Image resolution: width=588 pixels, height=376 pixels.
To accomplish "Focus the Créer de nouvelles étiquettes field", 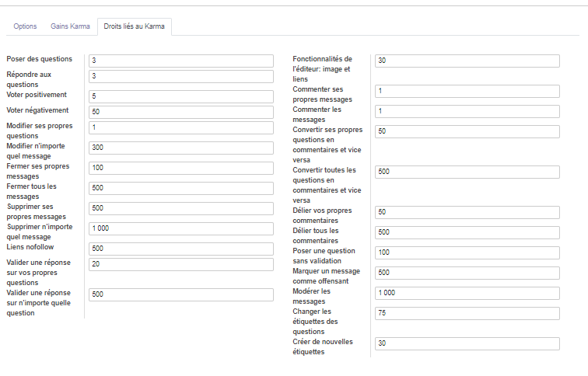I will (x=467, y=343).
